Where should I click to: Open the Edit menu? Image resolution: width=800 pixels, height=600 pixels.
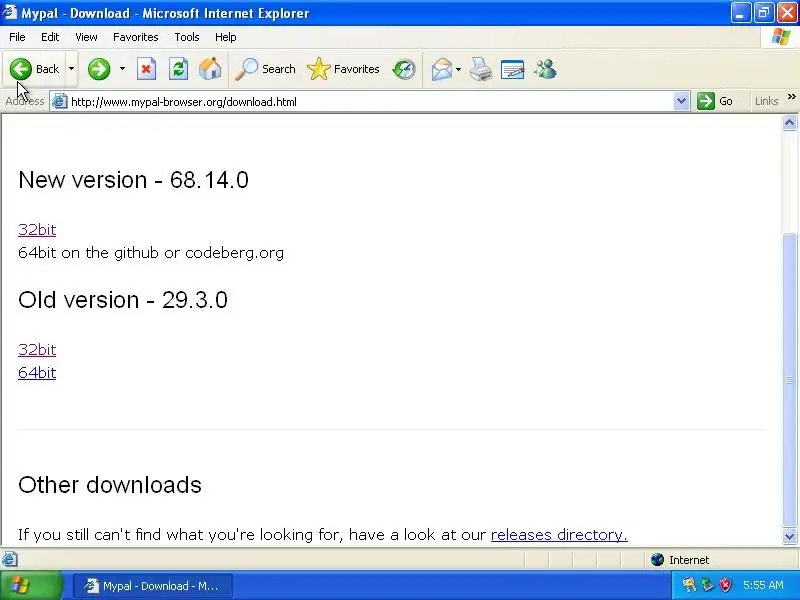point(50,37)
